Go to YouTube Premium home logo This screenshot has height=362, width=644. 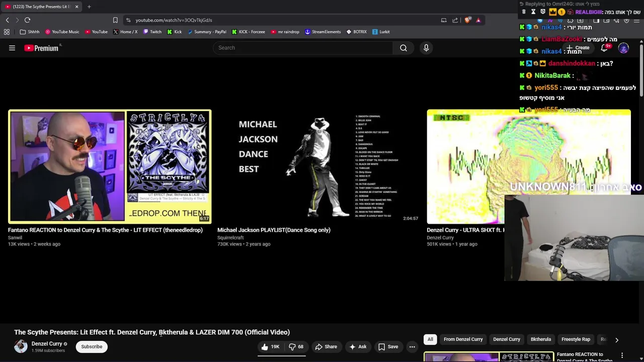(41, 48)
